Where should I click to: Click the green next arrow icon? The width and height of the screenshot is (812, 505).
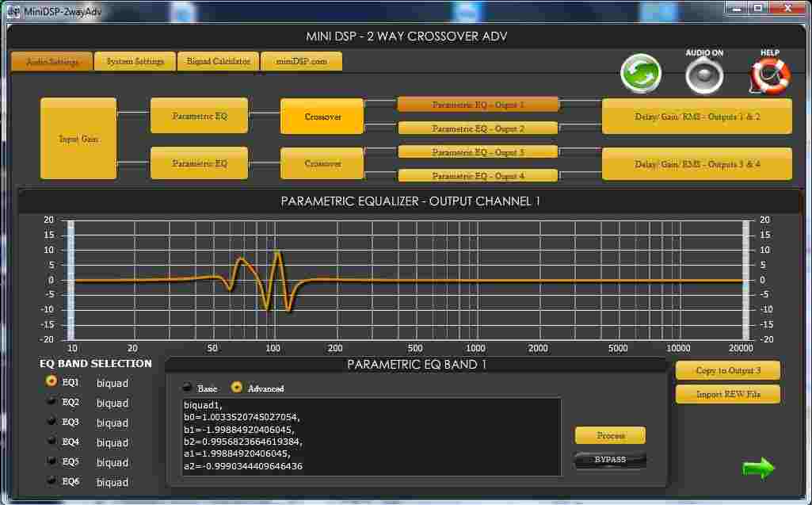[758, 468]
